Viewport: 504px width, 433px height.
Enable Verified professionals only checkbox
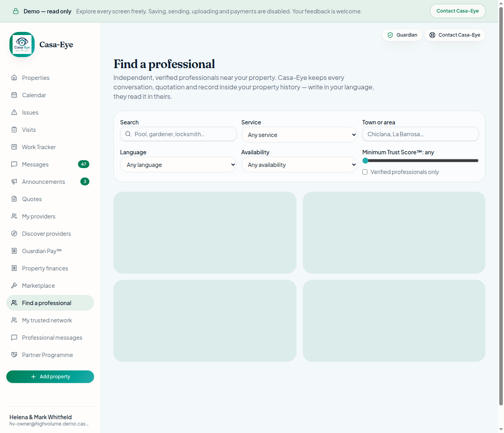tap(365, 172)
